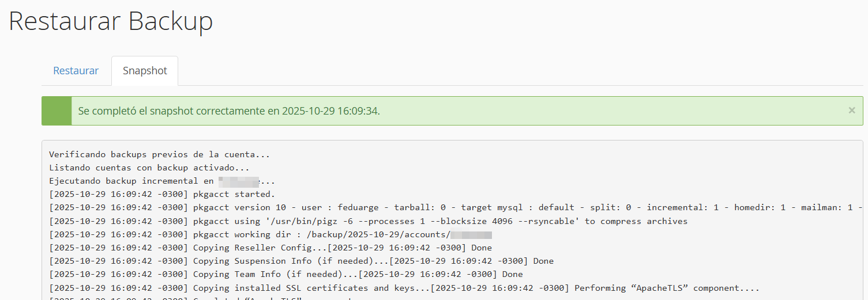Click the Restaurar Backup page heading
The height and width of the screenshot is (300, 868).
tap(111, 21)
